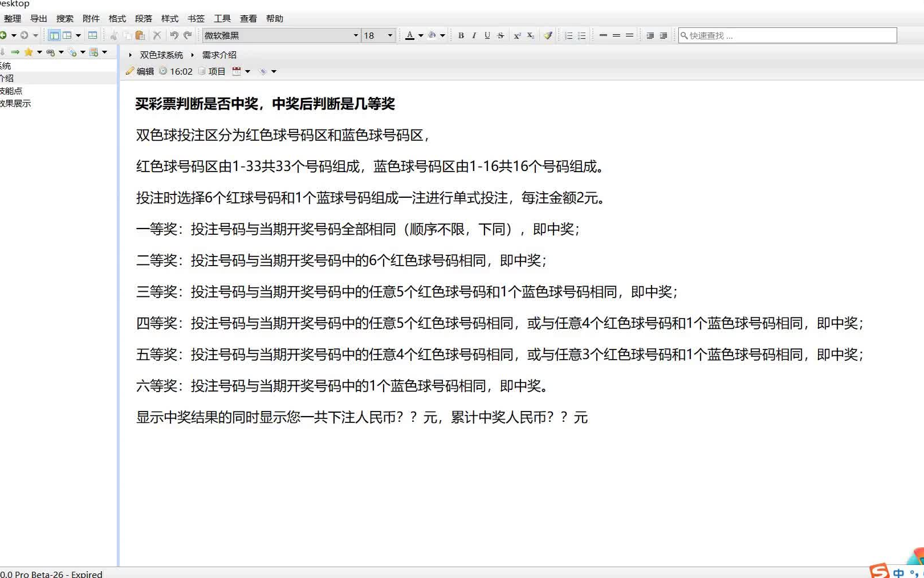The height and width of the screenshot is (578, 924).
Task: Click the tag icon in note header
Action: pyautogui.click(x=263, y=71)
